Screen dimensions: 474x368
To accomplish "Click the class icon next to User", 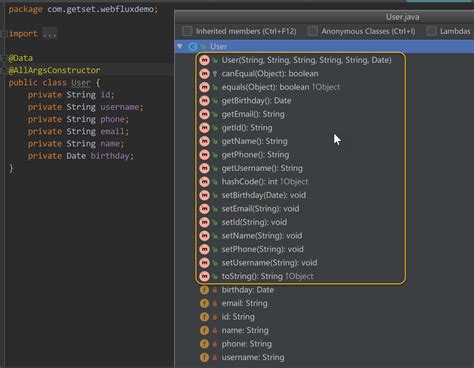I will [x=192, y=46].
